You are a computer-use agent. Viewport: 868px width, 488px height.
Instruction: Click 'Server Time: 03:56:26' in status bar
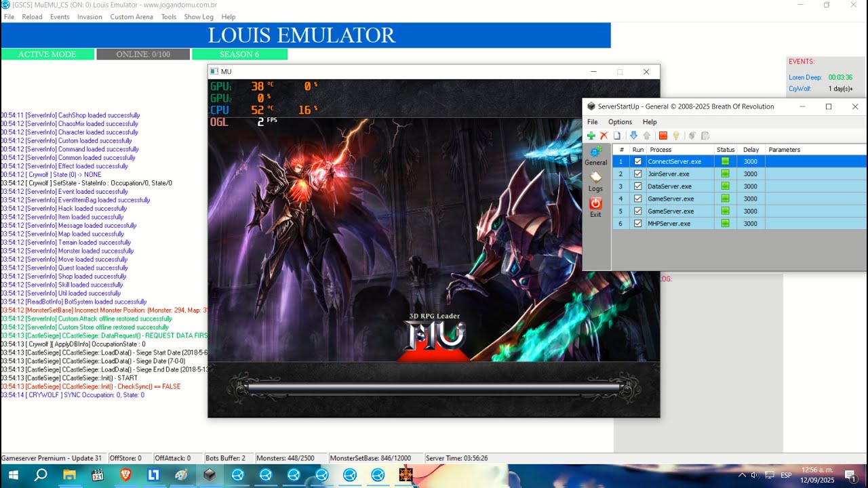coord(456,458)
